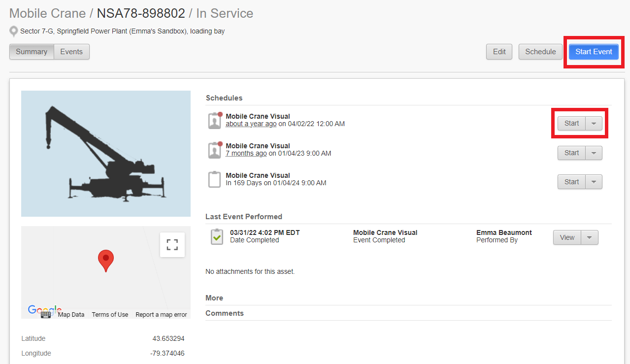Viewport: 630px width, 364px height.
Task: Click the longitude value -79.374046
Action: (x=167, y=354)
